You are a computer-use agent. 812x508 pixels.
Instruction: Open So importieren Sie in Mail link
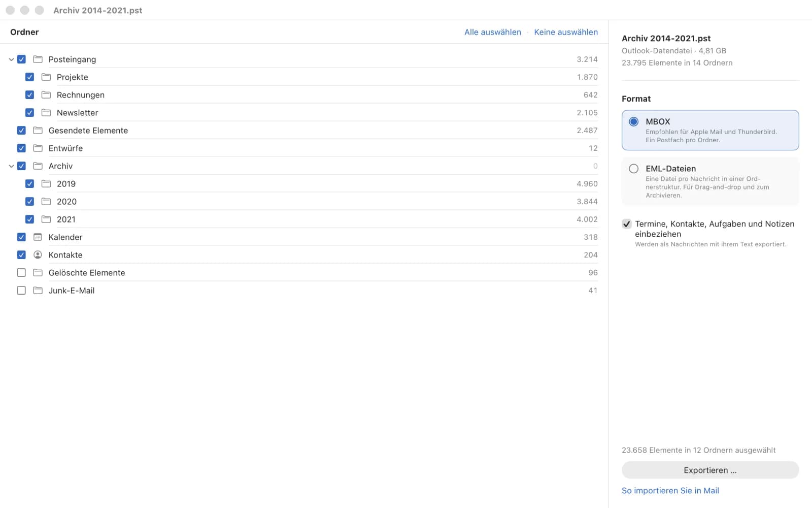point(670,491)
